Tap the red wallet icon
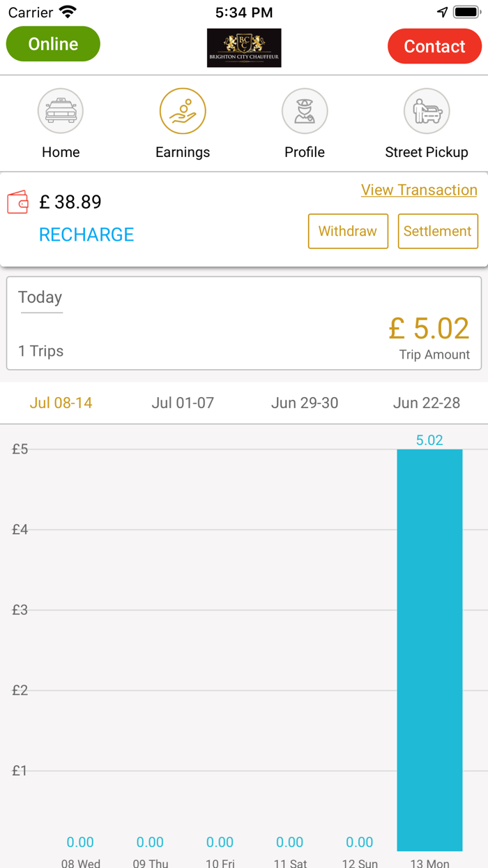Image resolution: width=488 pixels, height=868 pixels. pyautogui.click(x=18, y=202)
